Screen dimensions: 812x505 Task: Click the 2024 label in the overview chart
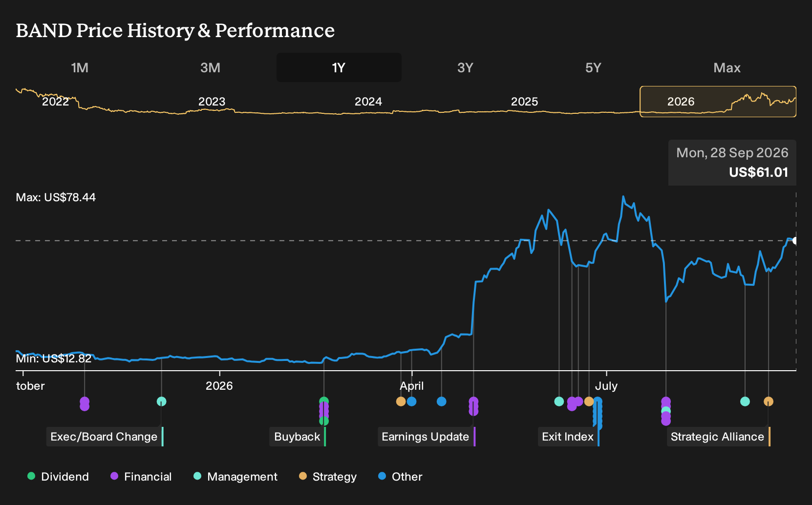(x=368, y=102)
